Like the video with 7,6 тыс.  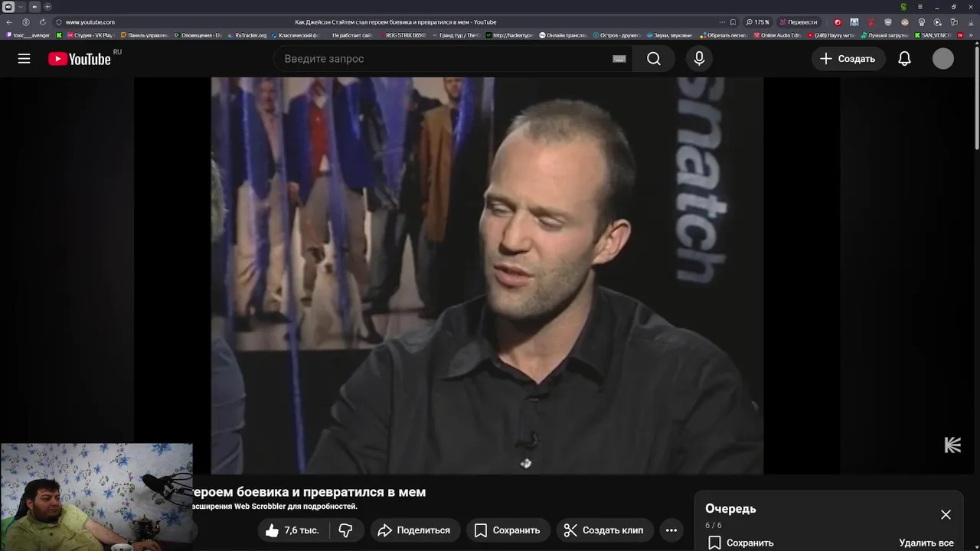pos(292,530)
